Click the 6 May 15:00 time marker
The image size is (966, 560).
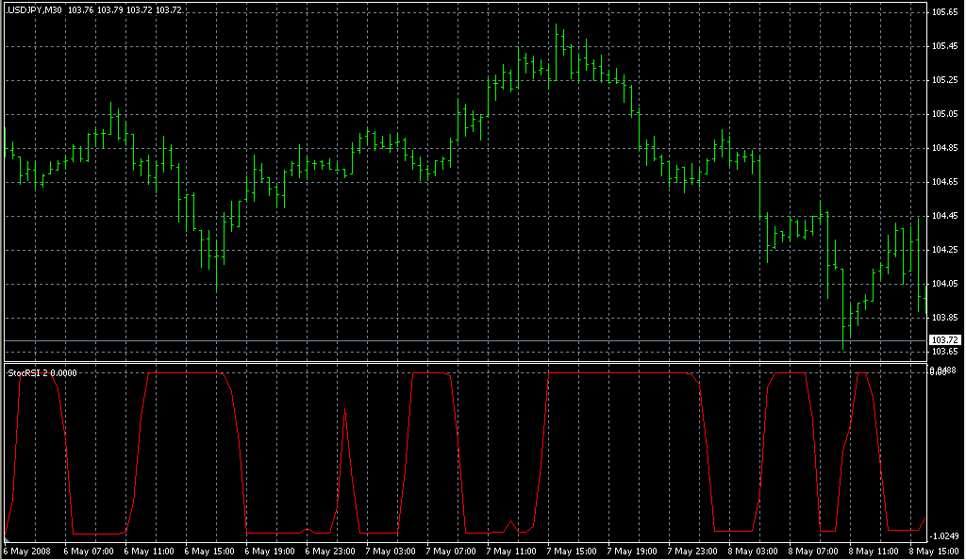pos(208,550)
